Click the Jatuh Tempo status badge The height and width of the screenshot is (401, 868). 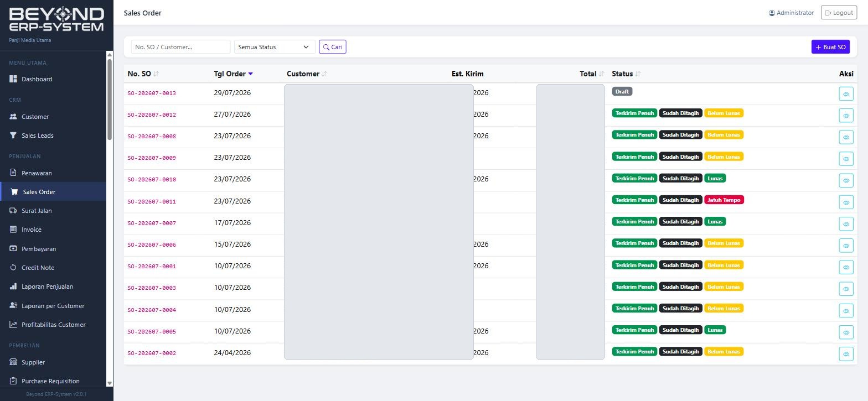[x=724, y=200]
